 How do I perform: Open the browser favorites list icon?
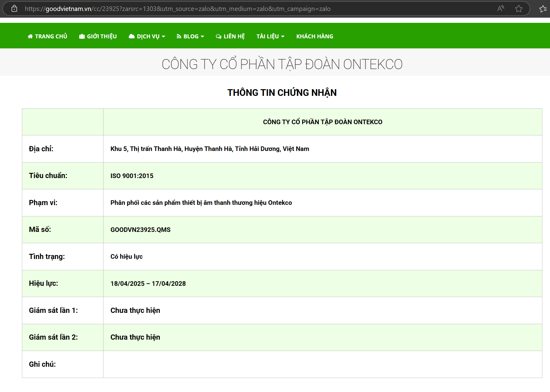tap(543, 9)
